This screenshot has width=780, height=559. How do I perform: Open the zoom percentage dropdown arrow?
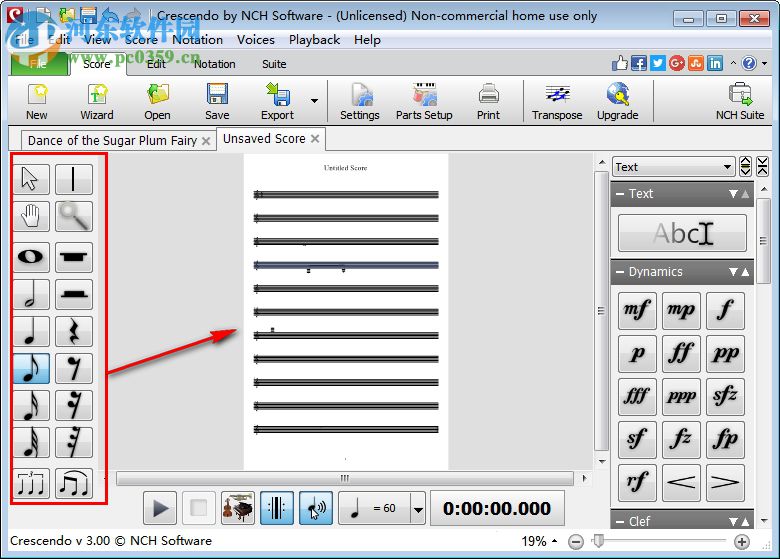tap(555, 541)
